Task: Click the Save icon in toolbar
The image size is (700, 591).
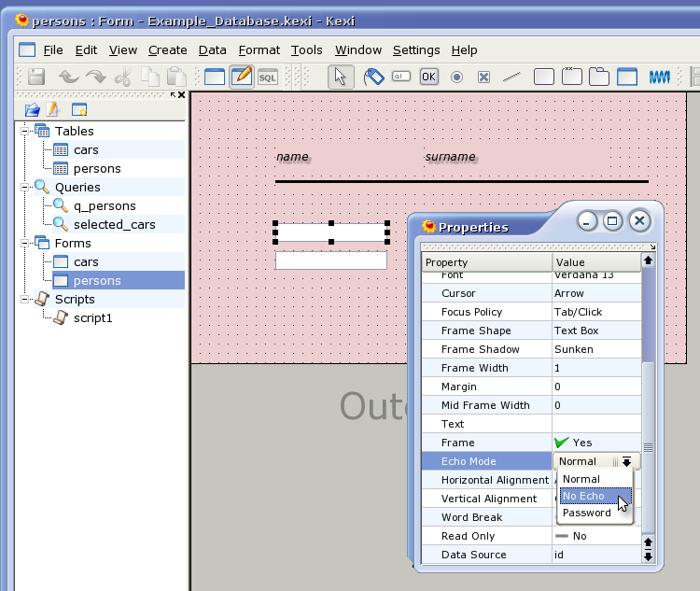Action: click(x=35, y=77)
